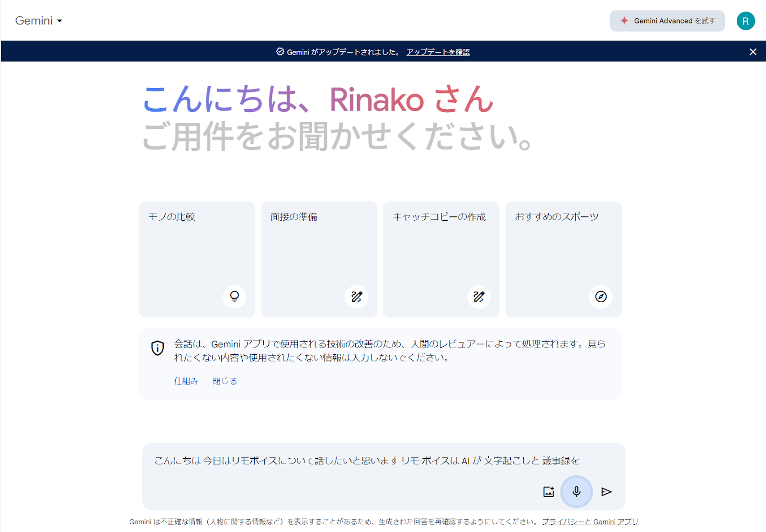The width and height of the screenshot is (766, 532).
Task: Expand the Gemini dropdown arrow in top left
Action: pos(59,22)
